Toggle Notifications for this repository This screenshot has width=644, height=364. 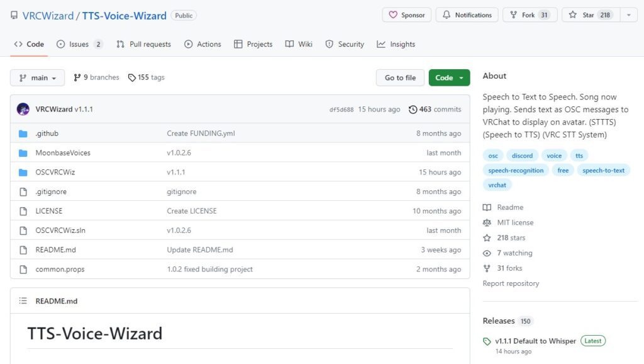click(x=467, y=15)
